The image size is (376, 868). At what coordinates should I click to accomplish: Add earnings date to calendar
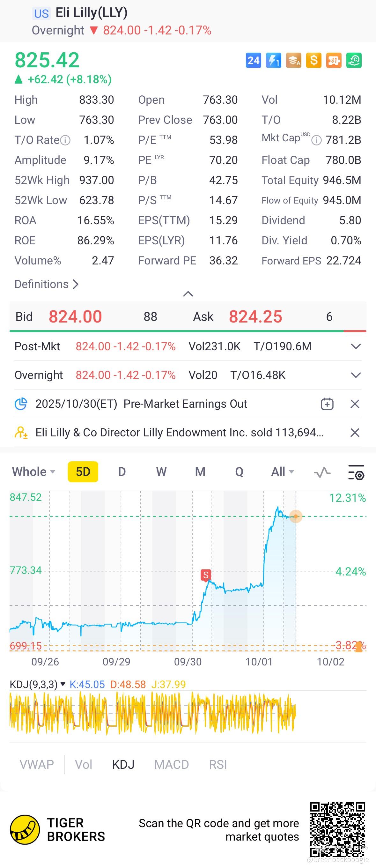click(327, 404)
